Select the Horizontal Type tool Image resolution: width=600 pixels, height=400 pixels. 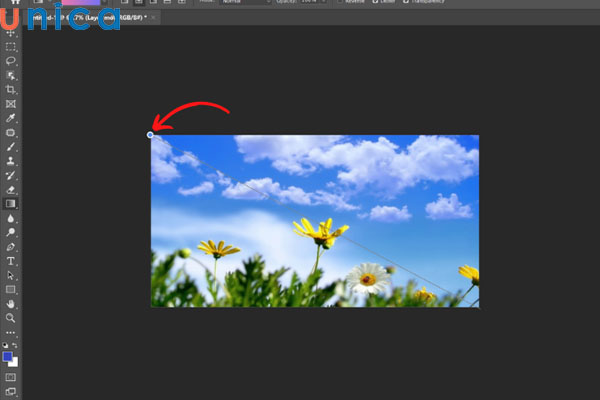(10, 261)
